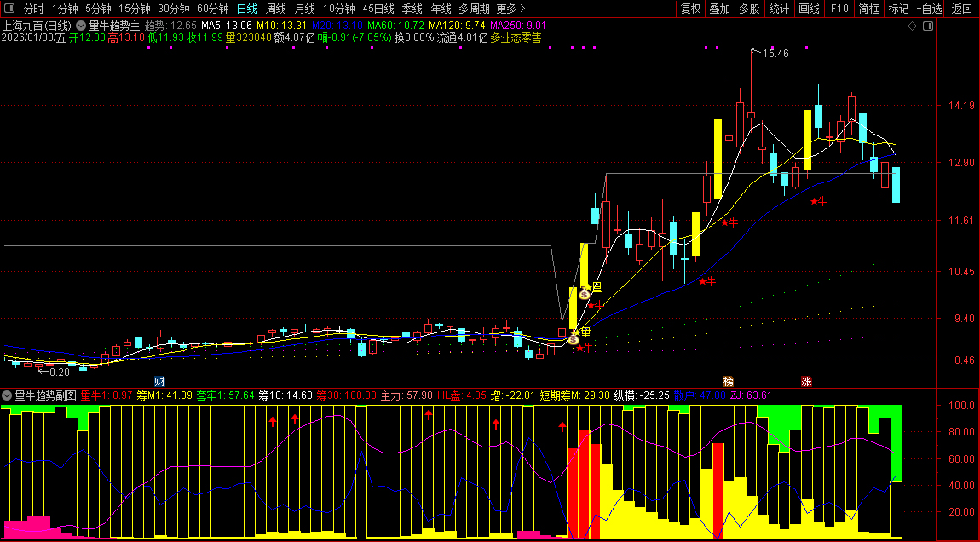Switch to 年线 yearly chart

coord(441,9)
